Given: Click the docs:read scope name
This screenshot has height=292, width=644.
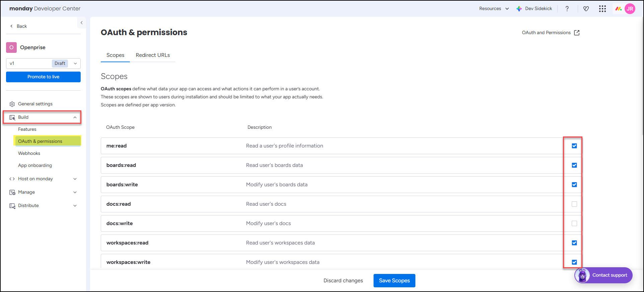Looking at the screenshot, I should [118, 204].
